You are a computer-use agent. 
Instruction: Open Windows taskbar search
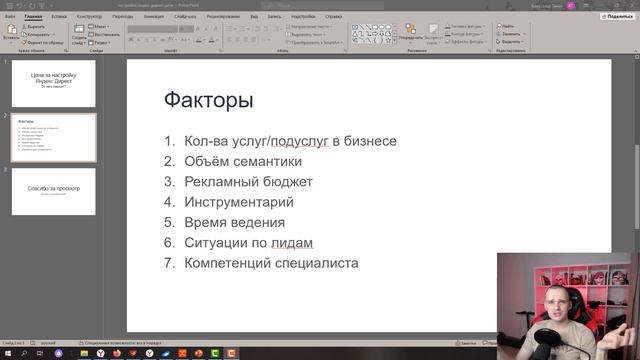point(24,353)
